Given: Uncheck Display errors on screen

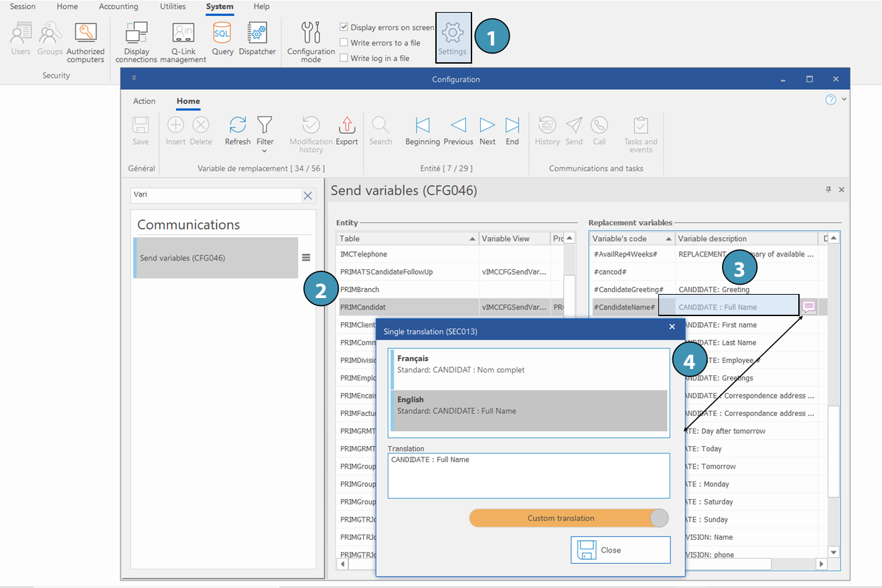Looking at the screenshot, I should (344, 27).
